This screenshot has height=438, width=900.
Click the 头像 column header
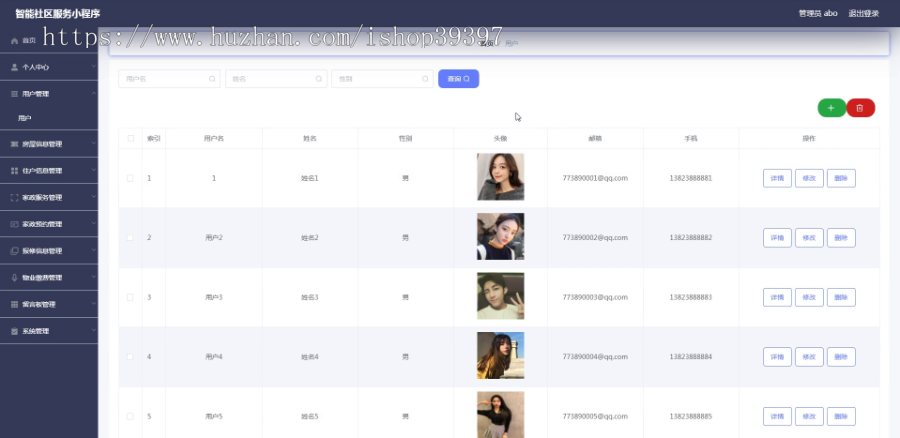click(500, 138)
